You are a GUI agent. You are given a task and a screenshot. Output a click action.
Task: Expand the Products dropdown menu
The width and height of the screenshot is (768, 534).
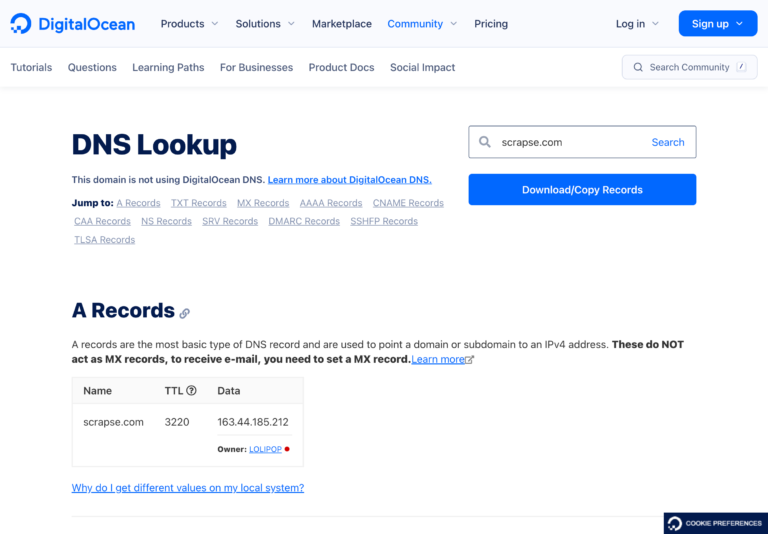tap(189, 23)
